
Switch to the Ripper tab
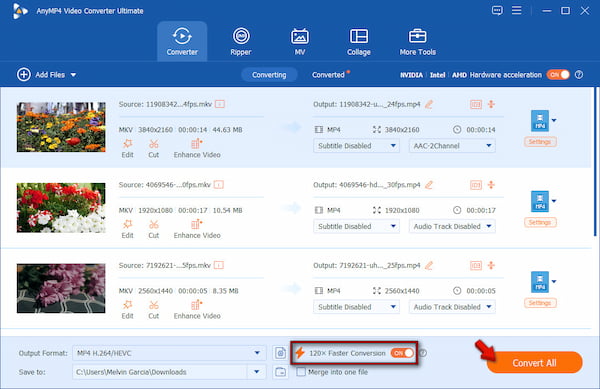[241, 41]
